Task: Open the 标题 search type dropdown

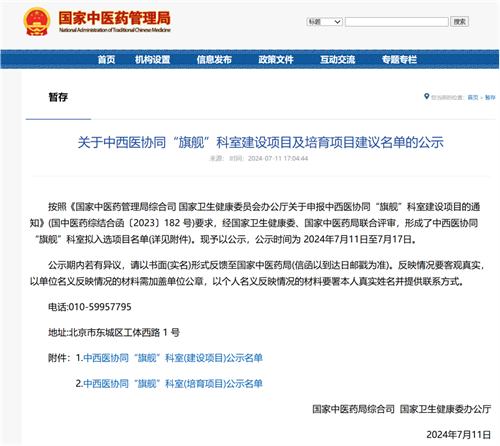Action: (324, 22)
